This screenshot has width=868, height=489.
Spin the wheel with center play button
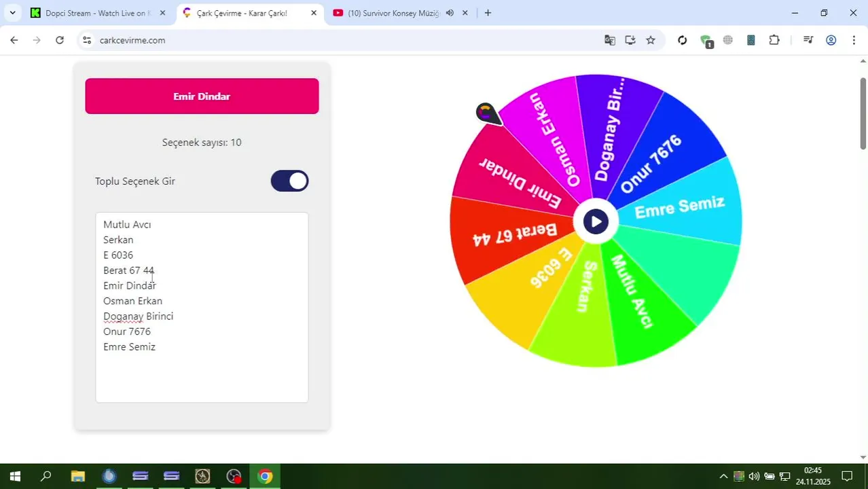click(x=596, y=221)
